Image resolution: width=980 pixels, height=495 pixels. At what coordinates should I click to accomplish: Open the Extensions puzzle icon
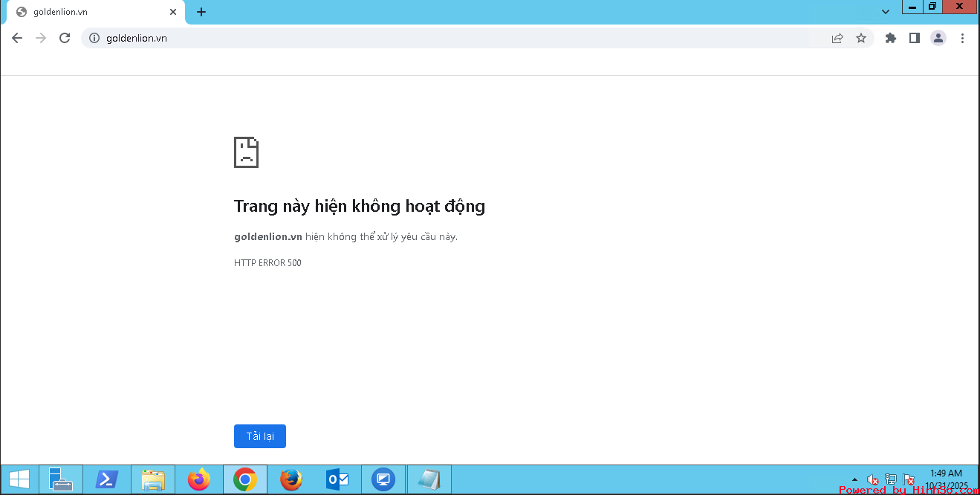[891, 38]
